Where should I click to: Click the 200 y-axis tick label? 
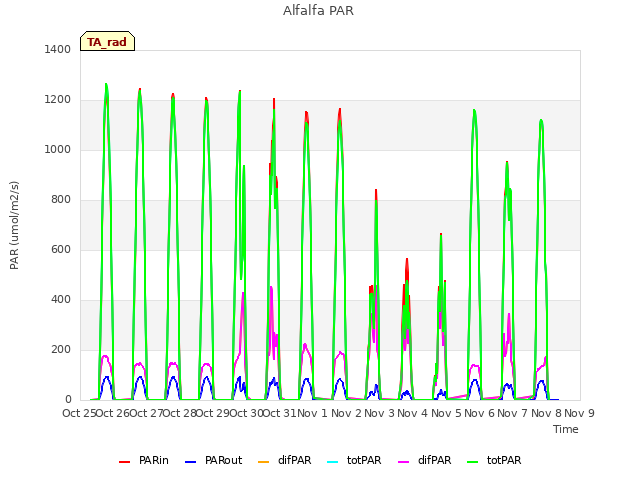coord(60,349)
